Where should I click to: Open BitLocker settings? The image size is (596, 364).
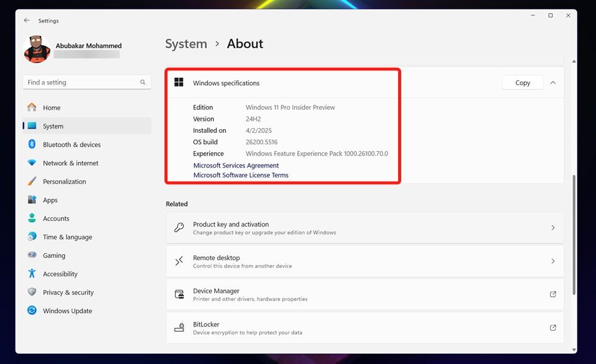click(x=365, y=328)
